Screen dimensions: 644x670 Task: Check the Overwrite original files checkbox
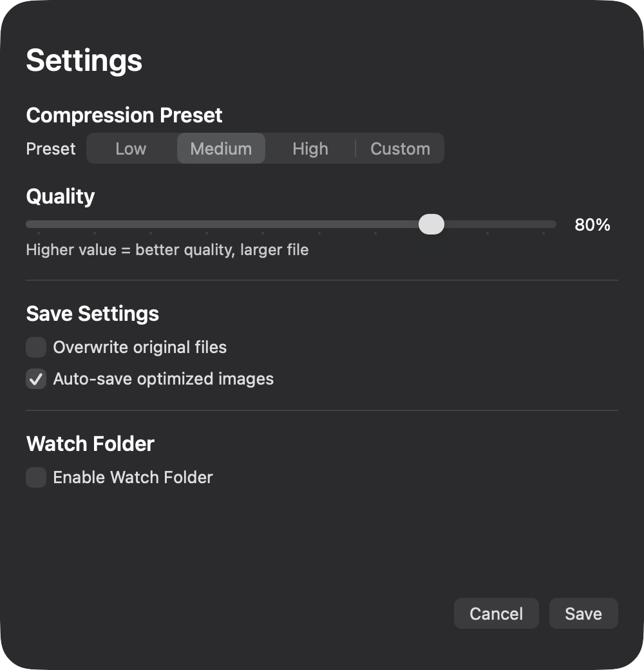(x=35, y=347)
